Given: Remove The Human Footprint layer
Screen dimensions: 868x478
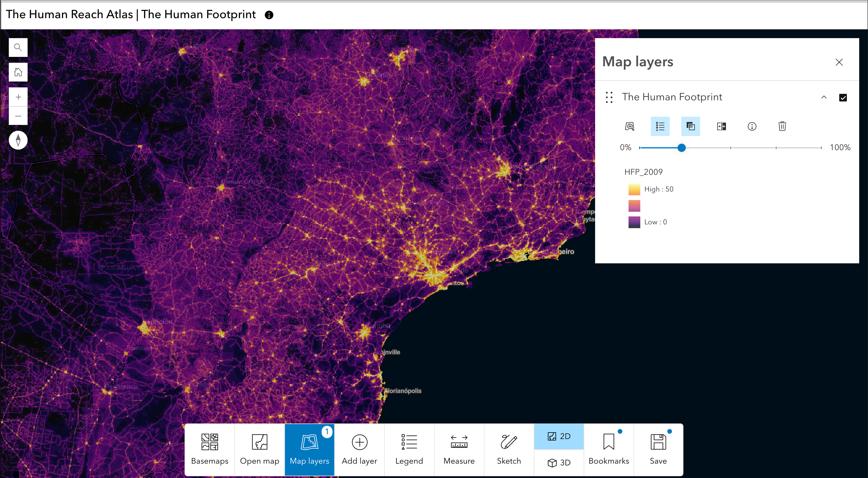Looking at the screenshot, I should click(x=782, y=126).
